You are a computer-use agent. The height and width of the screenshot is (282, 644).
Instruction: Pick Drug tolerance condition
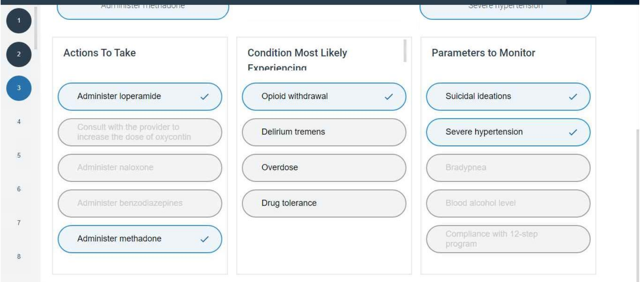[324, 203]
